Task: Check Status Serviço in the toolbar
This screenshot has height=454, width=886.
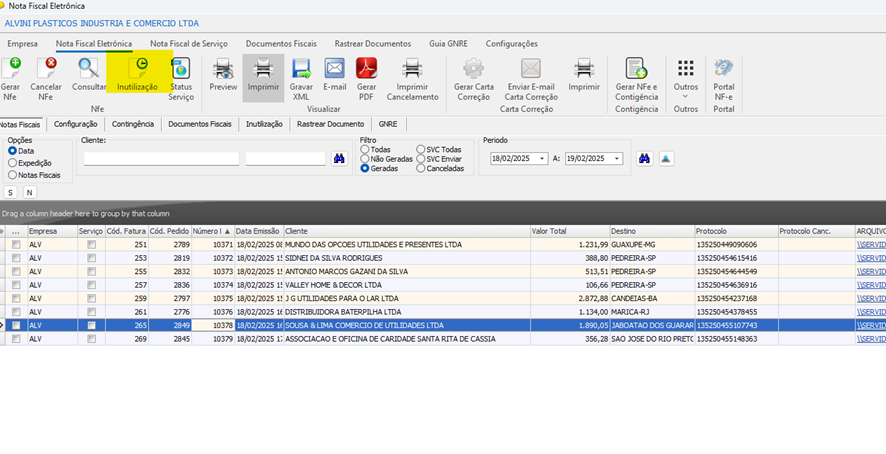Action: pyautogui.click(x=181, y=69)
